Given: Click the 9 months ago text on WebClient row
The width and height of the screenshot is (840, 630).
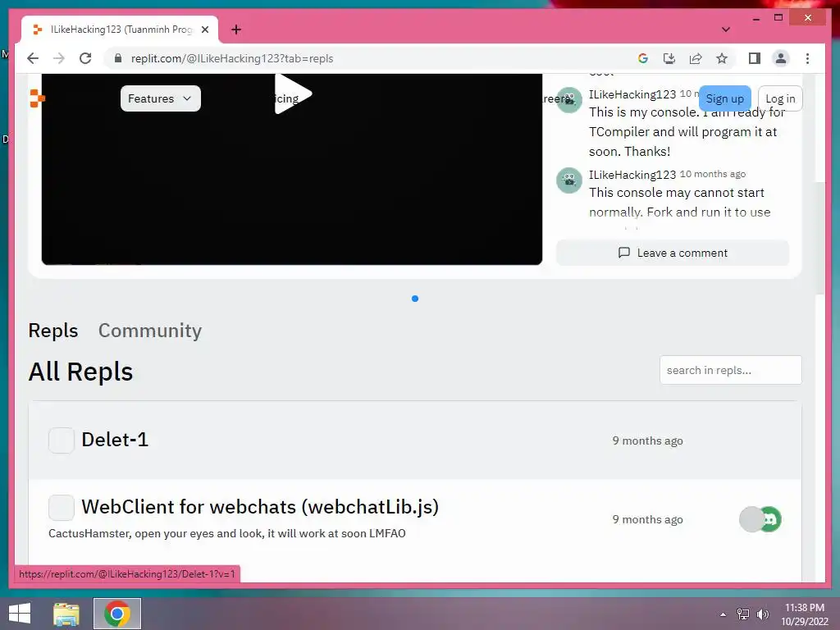Looking at the screenshot, I should point(648,519).
